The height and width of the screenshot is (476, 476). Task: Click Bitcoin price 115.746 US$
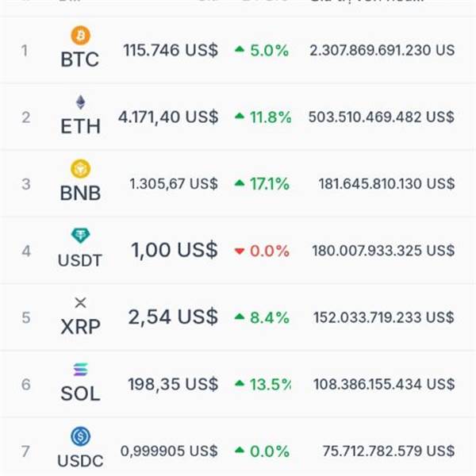click(171, 50)
